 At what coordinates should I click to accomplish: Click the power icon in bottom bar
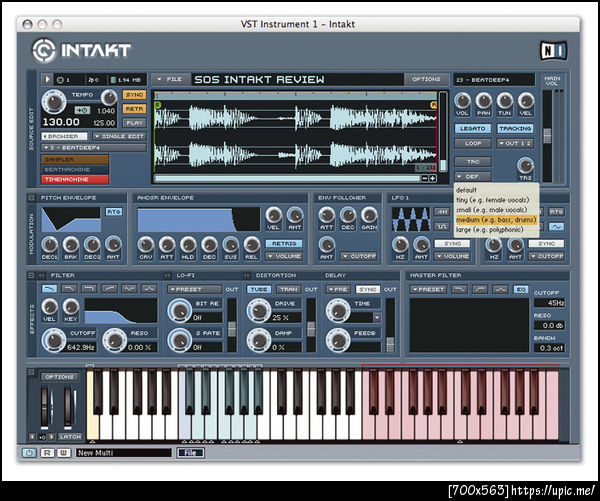(x=29, y=453)
